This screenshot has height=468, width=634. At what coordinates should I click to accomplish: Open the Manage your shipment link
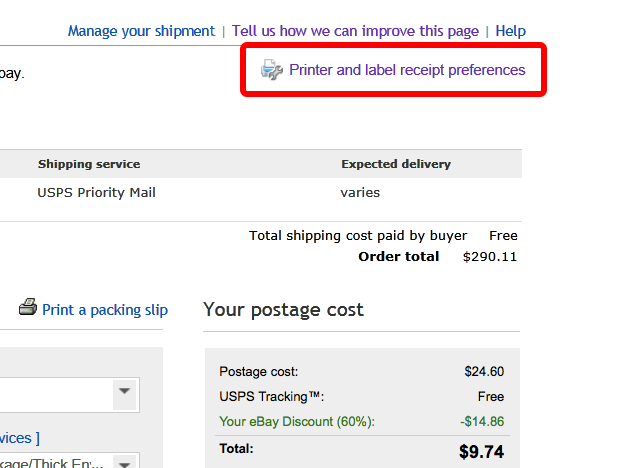pos(141,31)
